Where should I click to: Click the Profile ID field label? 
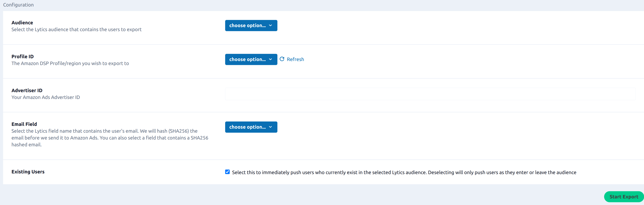coord(23,56)
